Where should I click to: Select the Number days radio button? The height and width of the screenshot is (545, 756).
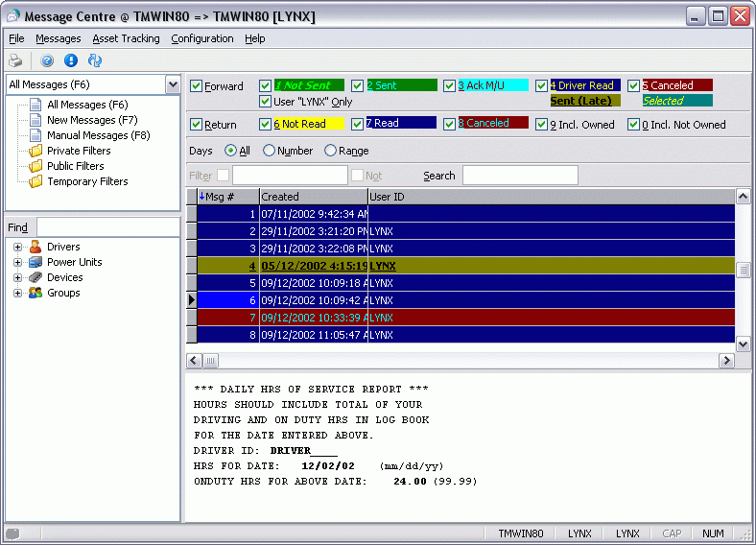pyautogui.click(x=269, y=151)
